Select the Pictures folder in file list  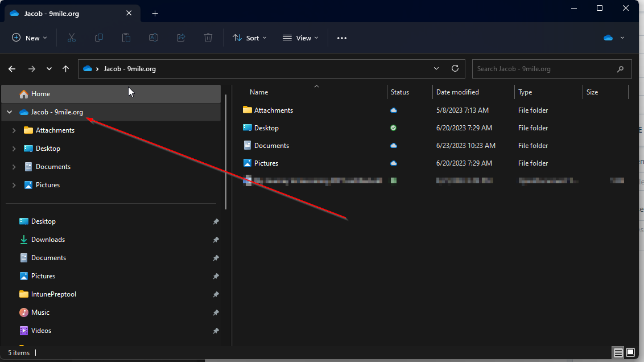pyautogui.click(x=266, y=163)
